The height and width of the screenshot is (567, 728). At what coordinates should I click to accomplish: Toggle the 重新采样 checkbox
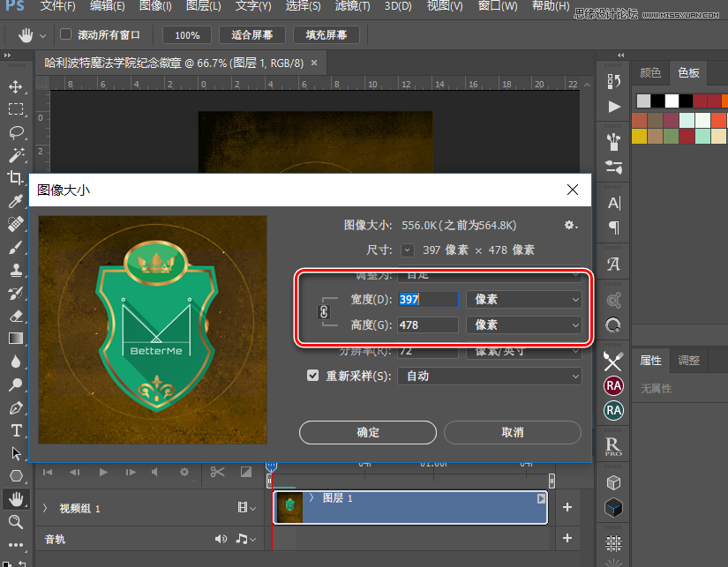pyautogui.click(x=313, y=375)
